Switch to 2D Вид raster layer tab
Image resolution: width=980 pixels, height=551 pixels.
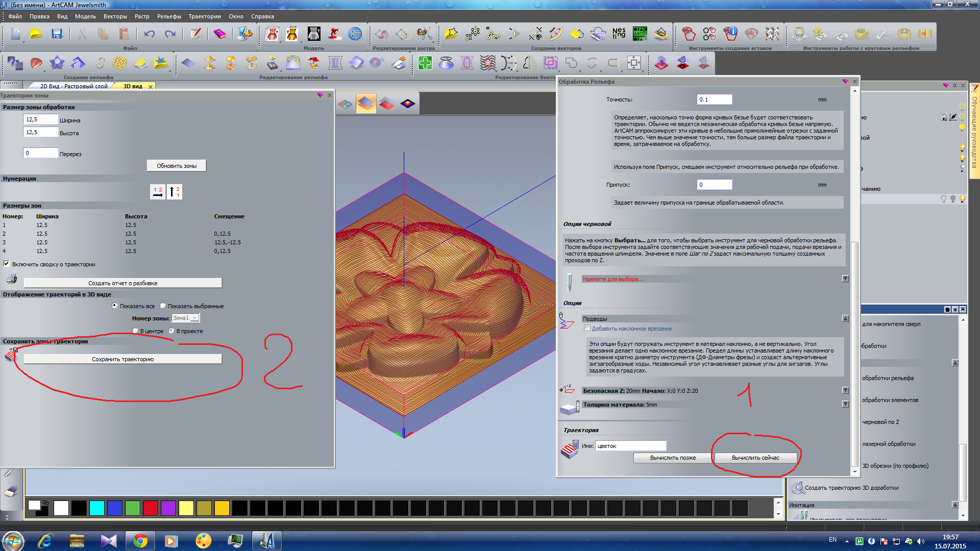click(x=73, y=86)
